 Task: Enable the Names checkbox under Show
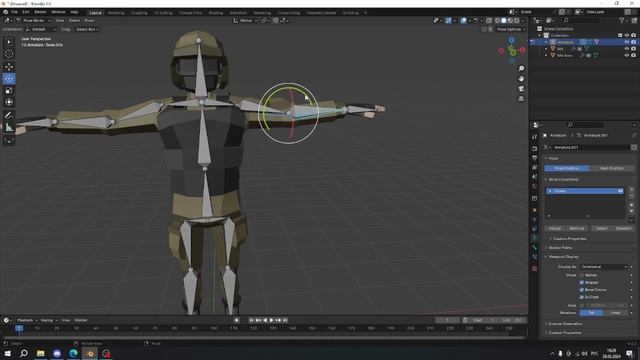coord(582,275)
